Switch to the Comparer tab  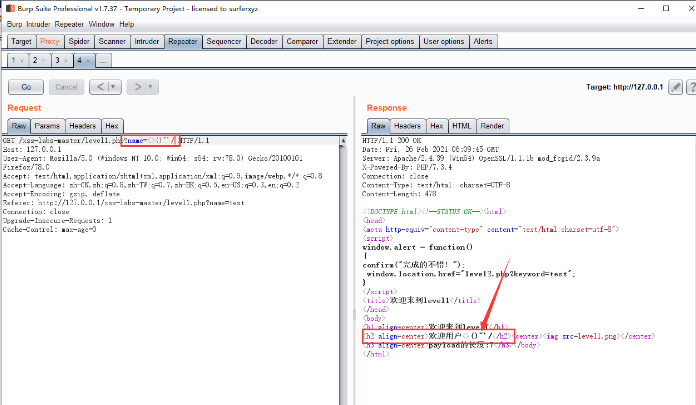tap(302, 41)
